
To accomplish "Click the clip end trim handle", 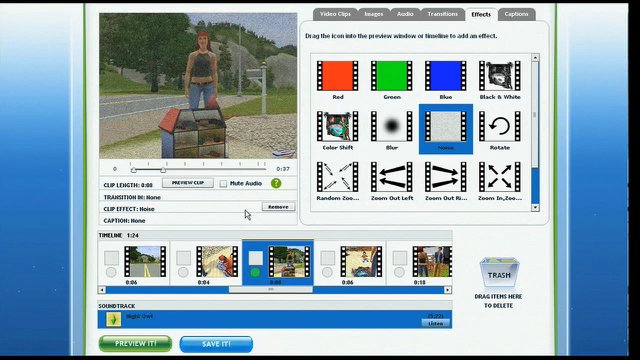I will (163, 169).
